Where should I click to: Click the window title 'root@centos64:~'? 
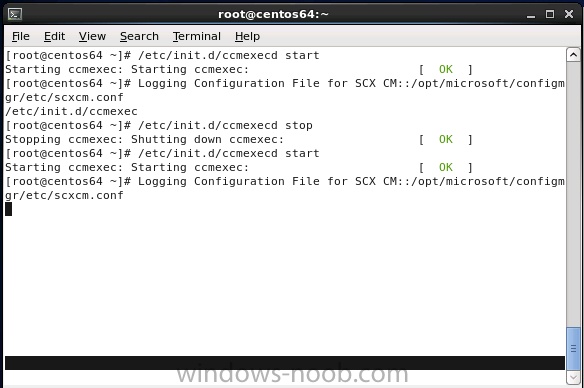273,14
